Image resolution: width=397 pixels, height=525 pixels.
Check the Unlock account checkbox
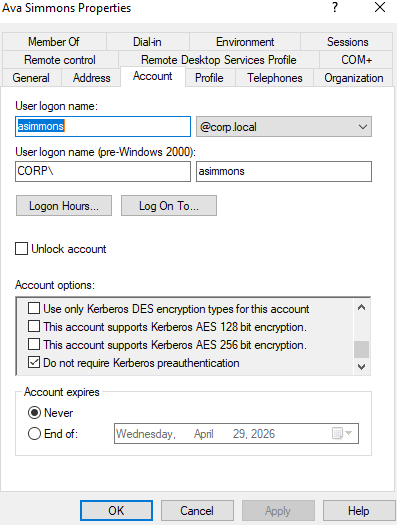[21, 249]
